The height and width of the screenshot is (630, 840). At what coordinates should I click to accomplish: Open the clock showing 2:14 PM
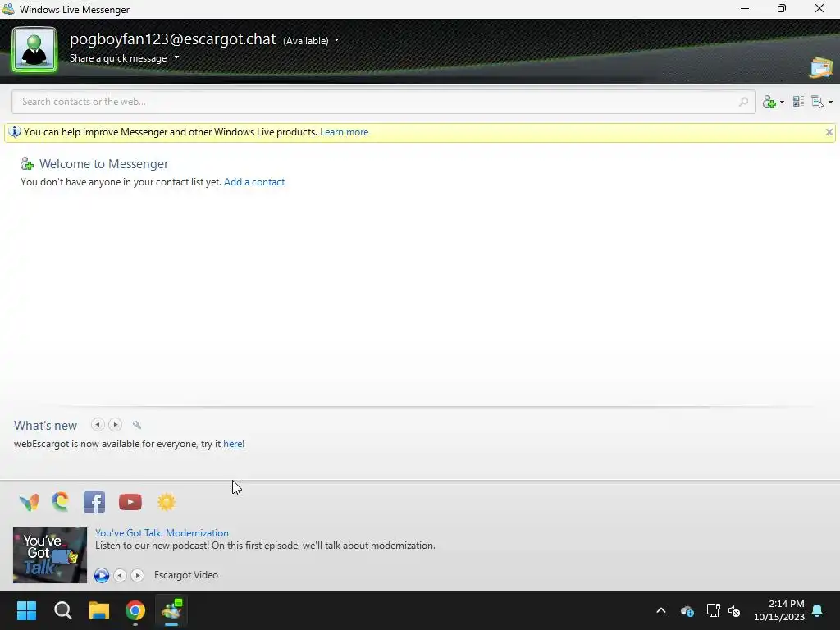pyautogui.click(x=779, y=610)
